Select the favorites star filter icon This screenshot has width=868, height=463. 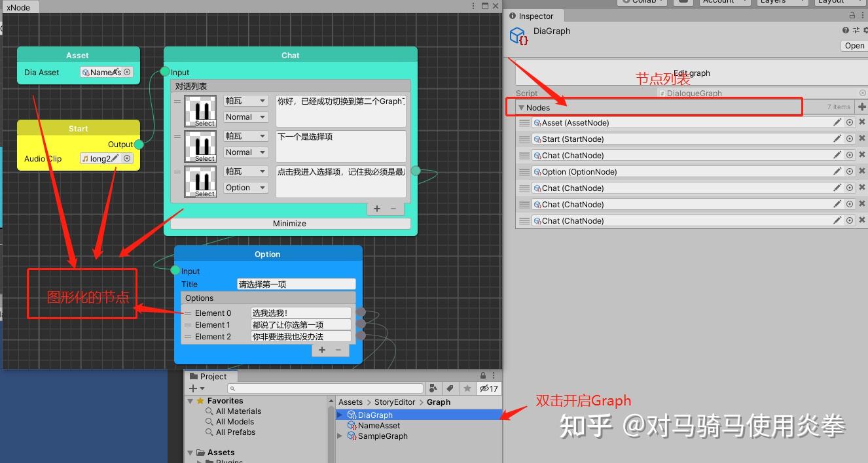(466, 388)
